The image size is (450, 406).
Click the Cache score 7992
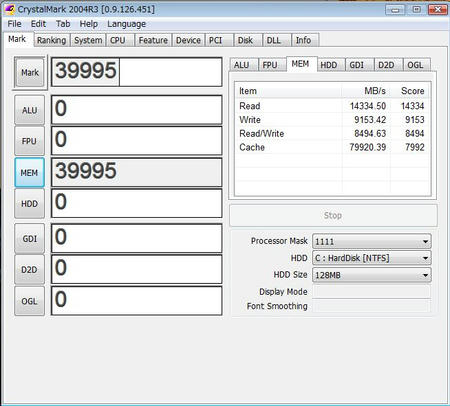415,147
